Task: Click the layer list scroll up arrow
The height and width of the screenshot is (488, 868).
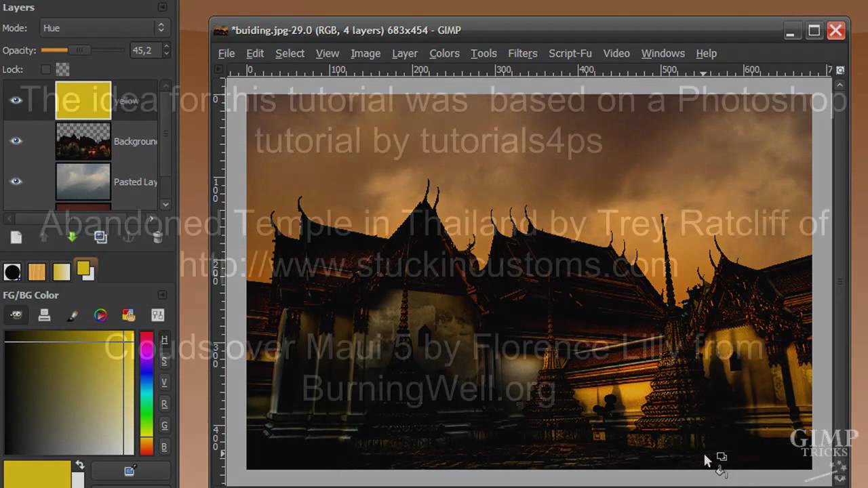Action: click(165, 85)
